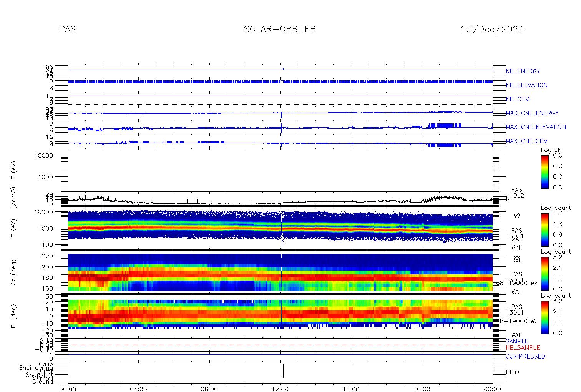Click the SOLAR-ORBITER header title

click(x=280, y=29)
